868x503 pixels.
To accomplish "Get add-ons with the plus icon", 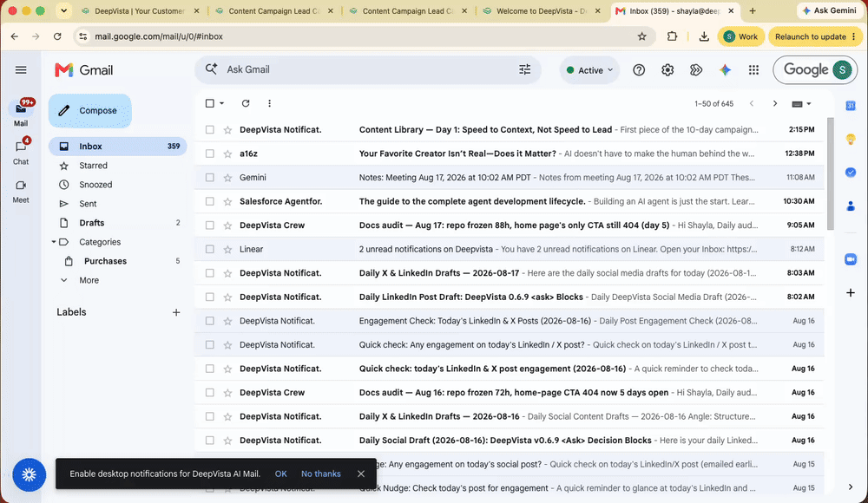I will [851, 292].
